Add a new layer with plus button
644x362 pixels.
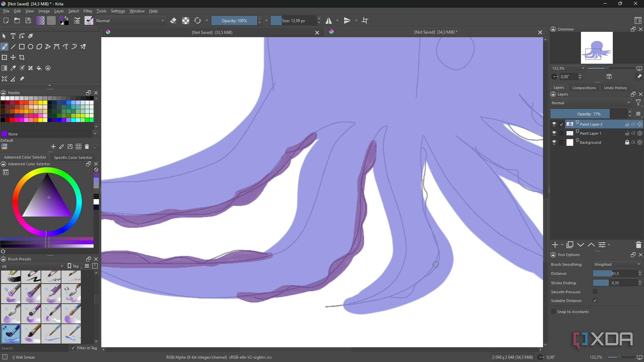click(x=555, y=245)
